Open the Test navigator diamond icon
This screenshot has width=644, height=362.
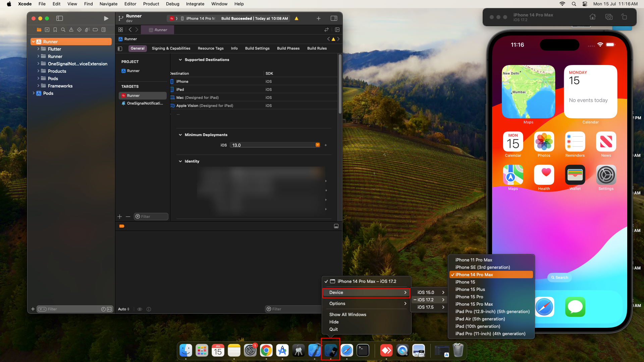[x=79, y=29]
